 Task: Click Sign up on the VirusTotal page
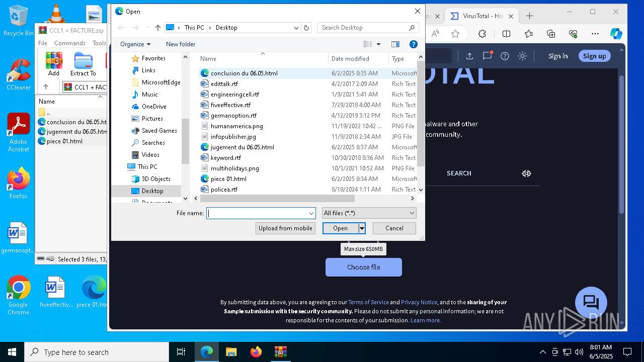[594, 56]
